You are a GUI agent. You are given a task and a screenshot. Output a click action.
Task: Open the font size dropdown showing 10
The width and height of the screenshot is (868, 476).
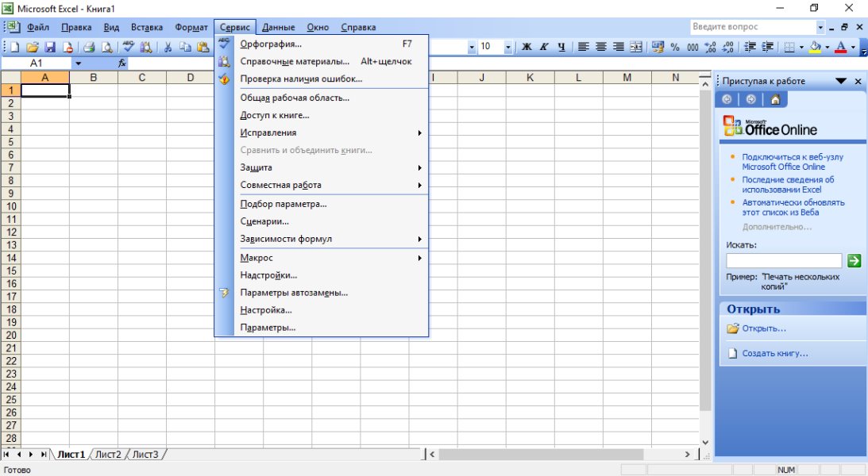point(507,48)
